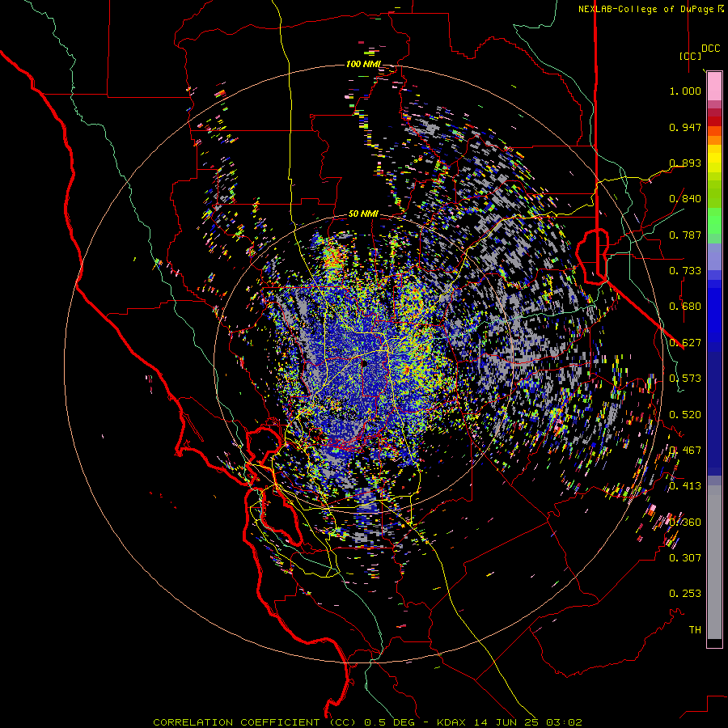Click the 0.360 legend value
Viewport: 728px width, 728px height.
[x=685, y=523]
